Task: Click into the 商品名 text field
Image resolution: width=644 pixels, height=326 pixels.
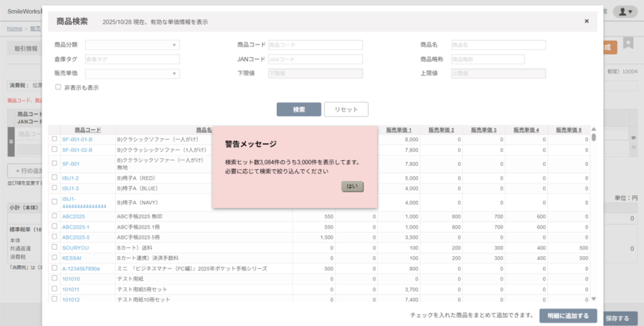Action: pos(497,45)
